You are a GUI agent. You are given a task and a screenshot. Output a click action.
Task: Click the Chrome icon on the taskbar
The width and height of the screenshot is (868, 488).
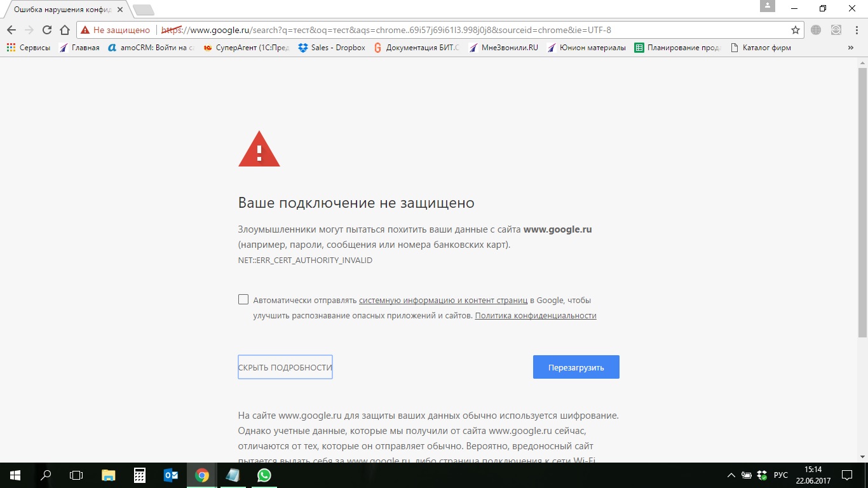[x=202, y=475]
